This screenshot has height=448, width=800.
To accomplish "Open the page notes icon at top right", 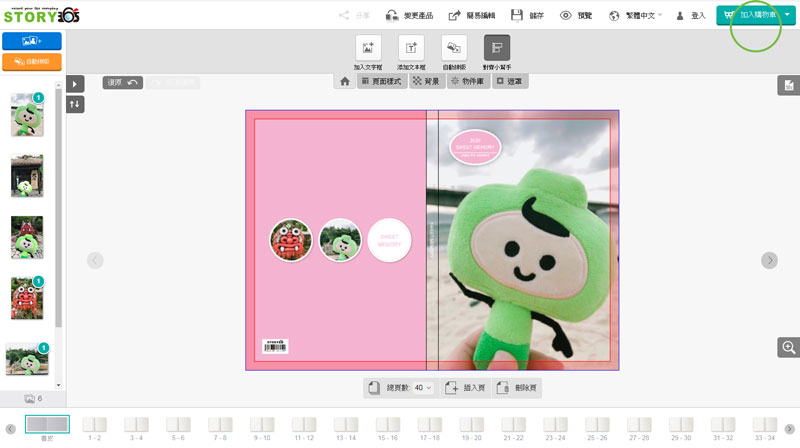I will [789, 86].
